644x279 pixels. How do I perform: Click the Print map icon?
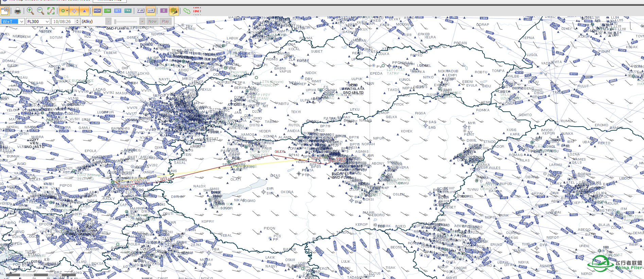point(18,11)
